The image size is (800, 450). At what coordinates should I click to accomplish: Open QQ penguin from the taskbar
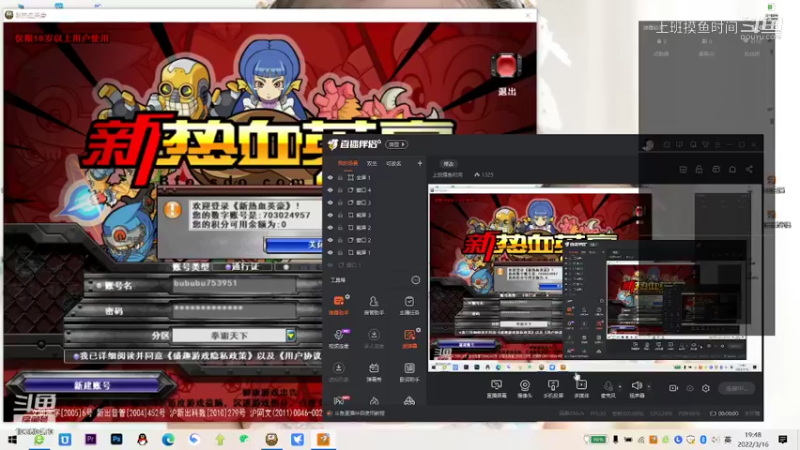pyautogui.click(x=142, y=439)
